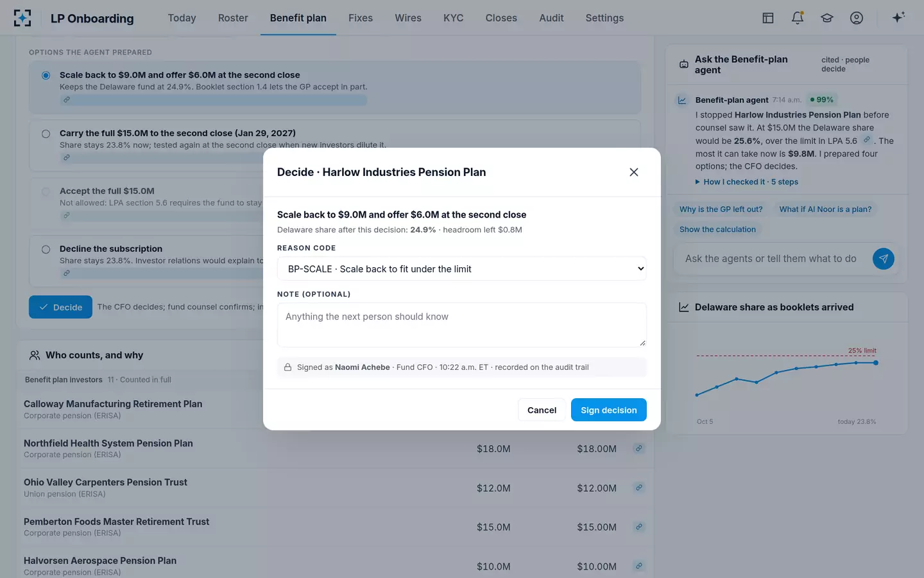Viewport: 924px width, 578px height.
Task: Open the sparkle AI assistant icon
Action: tap(898, 17)
